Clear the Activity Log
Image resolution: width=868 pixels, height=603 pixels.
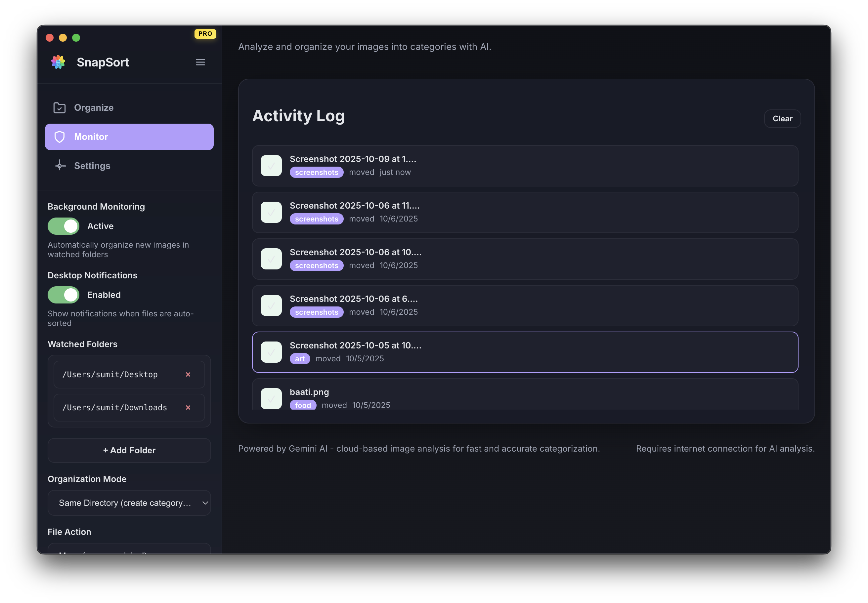(782, 118)
